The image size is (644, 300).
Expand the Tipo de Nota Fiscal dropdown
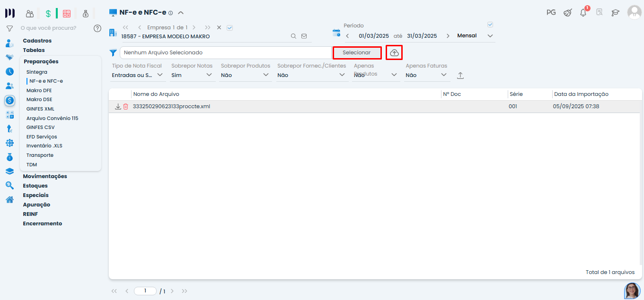pyautogui.click(x=138, y=75)
